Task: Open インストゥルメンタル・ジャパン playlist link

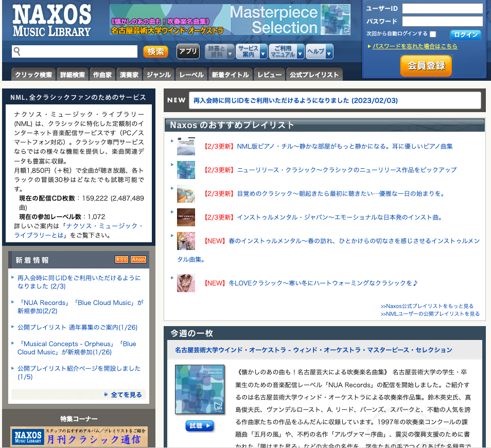Action: [340, 217]
